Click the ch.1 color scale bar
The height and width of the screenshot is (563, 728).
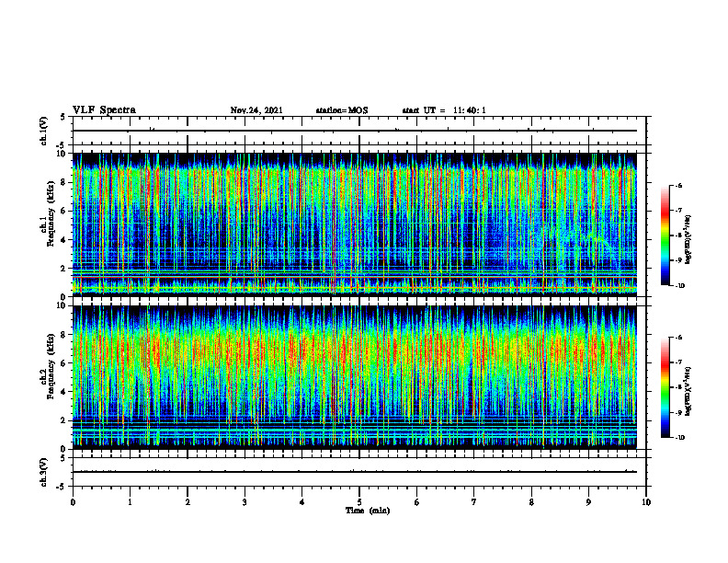[665, 236]
